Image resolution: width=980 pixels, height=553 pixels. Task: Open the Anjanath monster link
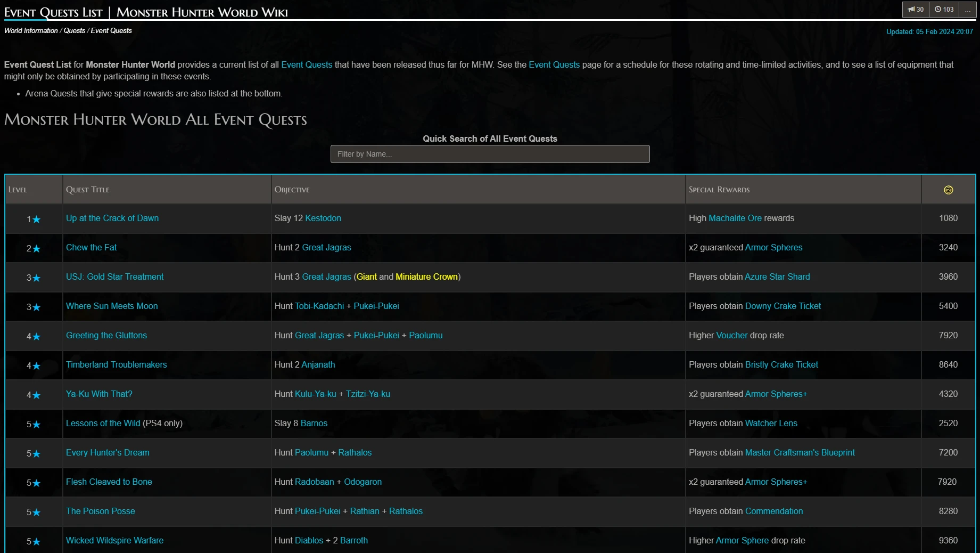[318, 364]
